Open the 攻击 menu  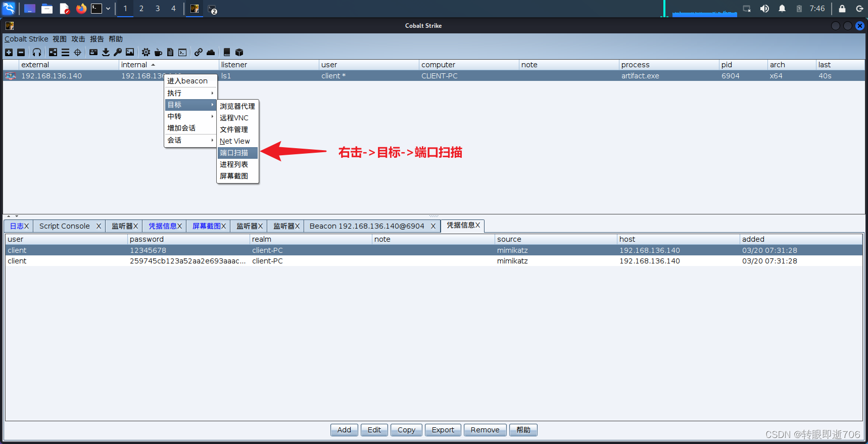[x=78, y=39]
